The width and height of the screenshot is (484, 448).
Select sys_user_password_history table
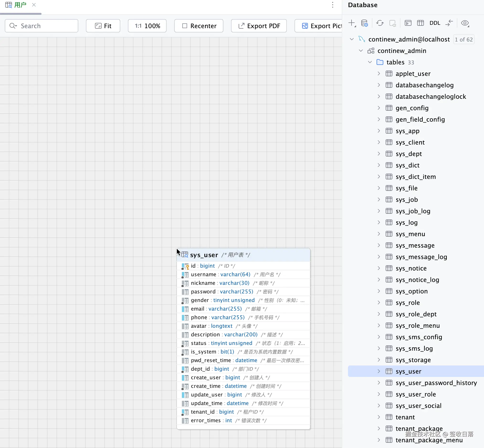pos(436,383)
